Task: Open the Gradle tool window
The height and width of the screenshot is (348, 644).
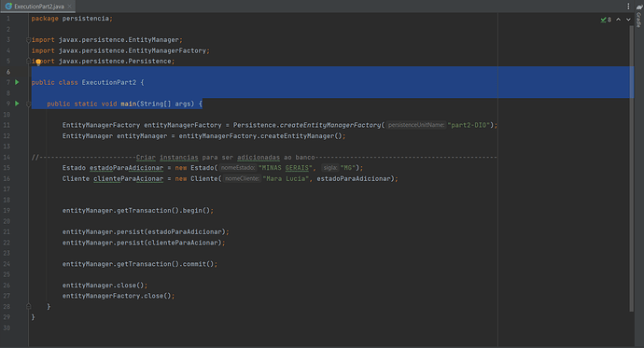Action: point(638,17)
